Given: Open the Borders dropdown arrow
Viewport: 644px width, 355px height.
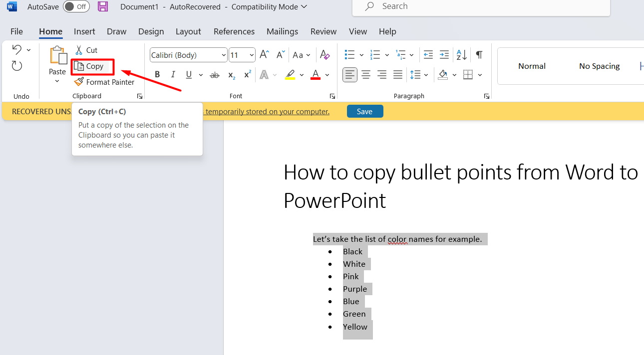Looking at the screenshot, I should tap(480, 75).
